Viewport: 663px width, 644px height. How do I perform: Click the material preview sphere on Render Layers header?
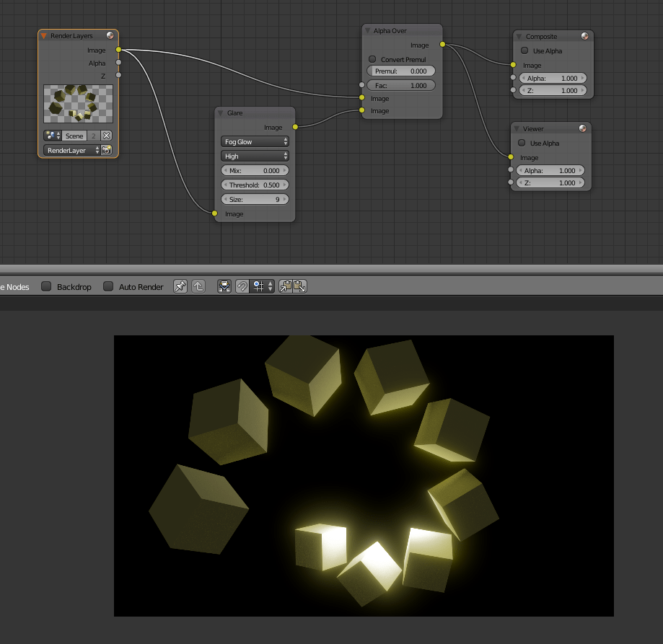point(109,35)
